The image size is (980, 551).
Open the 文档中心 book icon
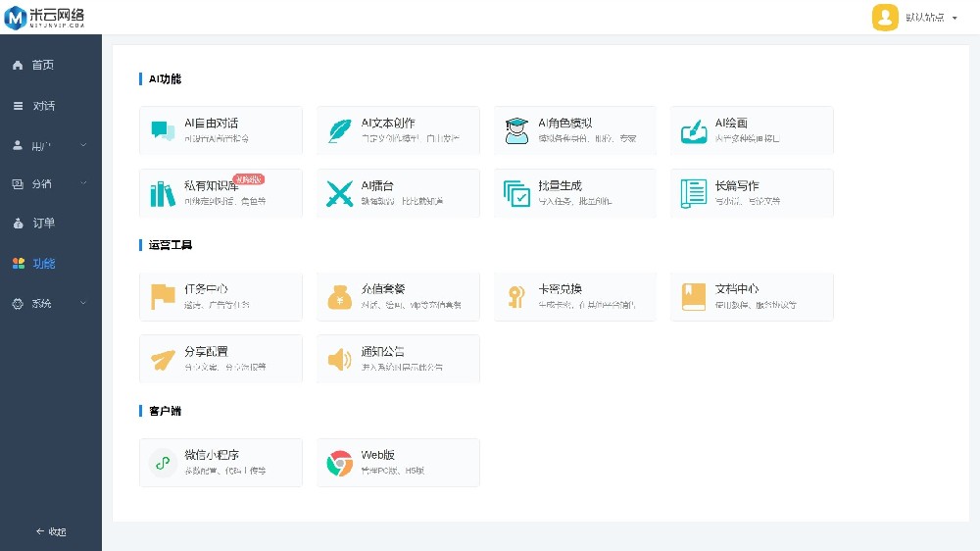[694, 296]
